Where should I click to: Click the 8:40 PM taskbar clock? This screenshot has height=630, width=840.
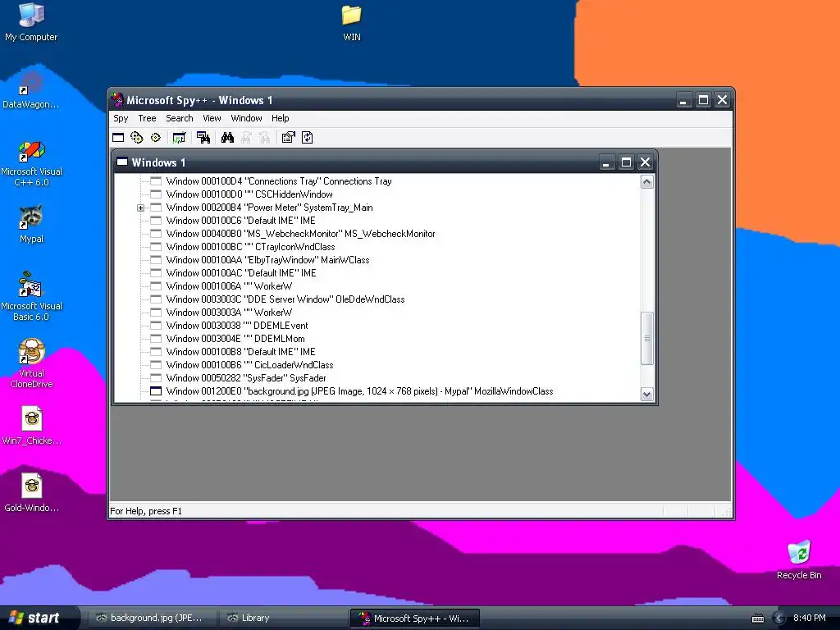tap(809, 618)
